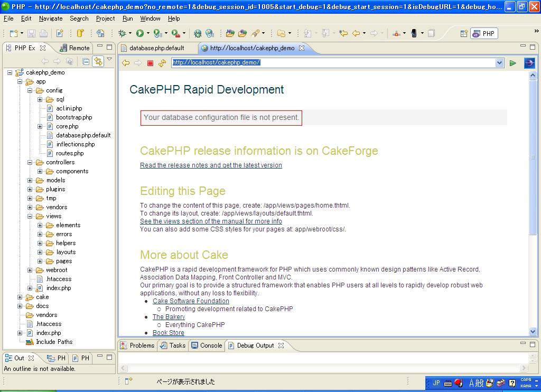Click the toolbar search flashlight icon
The image size is (541, 392).
point(256,33)
